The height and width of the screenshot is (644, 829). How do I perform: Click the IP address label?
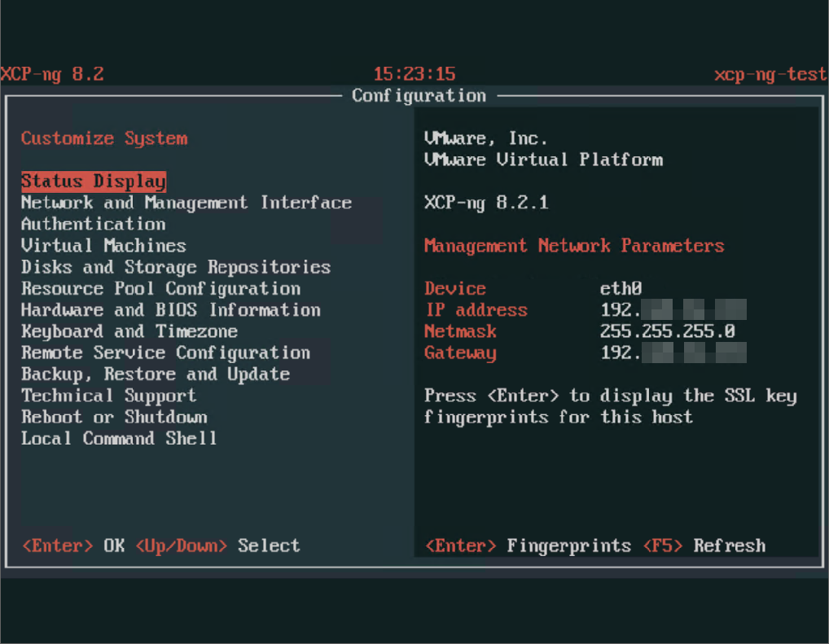(476, 310)
